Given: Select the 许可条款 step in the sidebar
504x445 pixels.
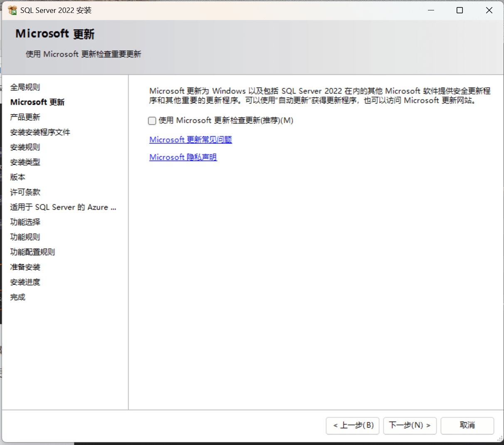Looking at the screenshot, I should [25, 192].
